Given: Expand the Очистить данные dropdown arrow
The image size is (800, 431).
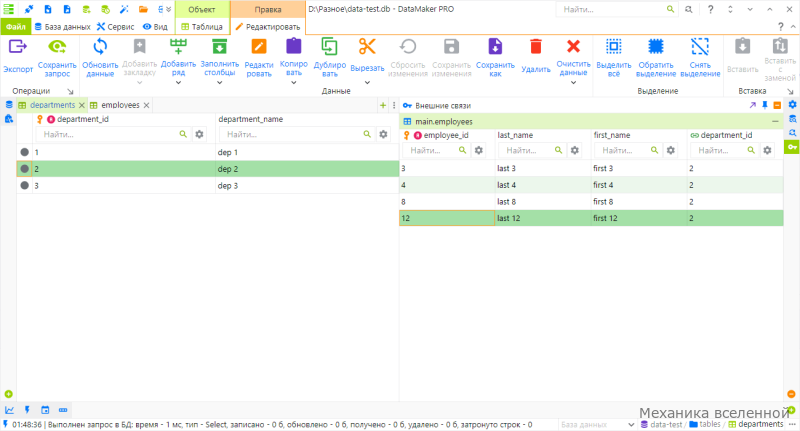Looking at the screenshot, I should [x=573, y=82].
